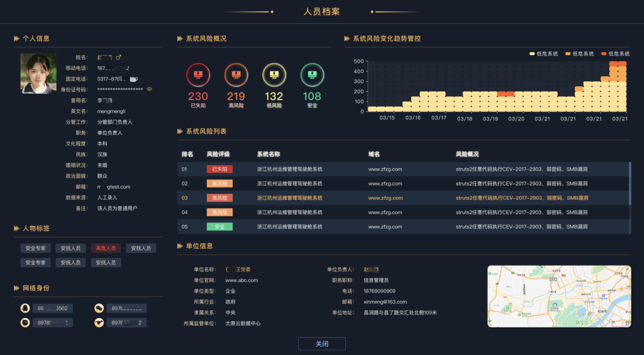Reveal the ID number with eye icon

click(150, 89)
